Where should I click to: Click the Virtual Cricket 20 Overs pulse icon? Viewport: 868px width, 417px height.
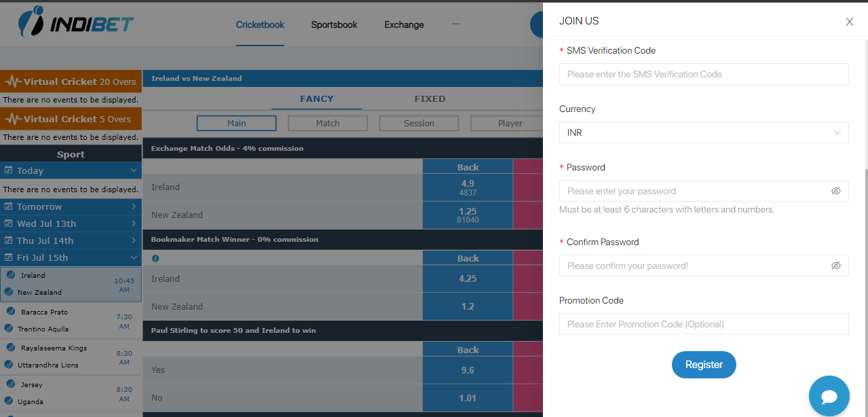14,81
